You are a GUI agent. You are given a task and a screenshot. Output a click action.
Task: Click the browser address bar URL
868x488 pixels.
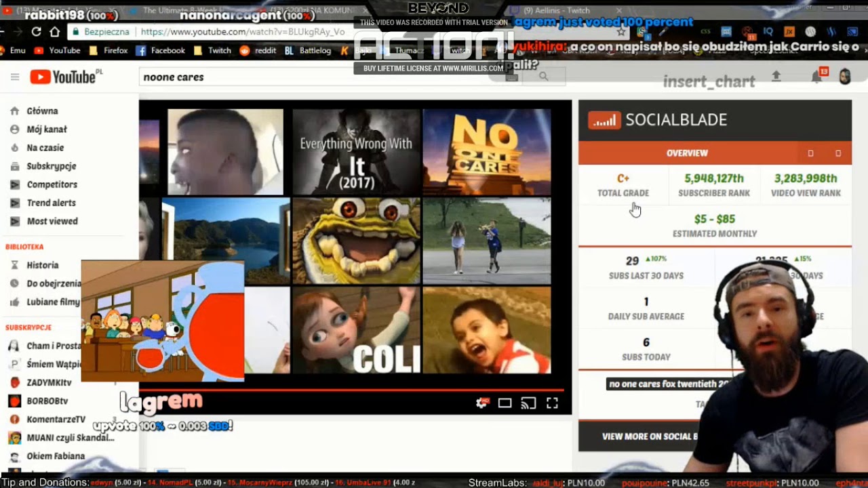pyautogui.click(x=242, y=32)
